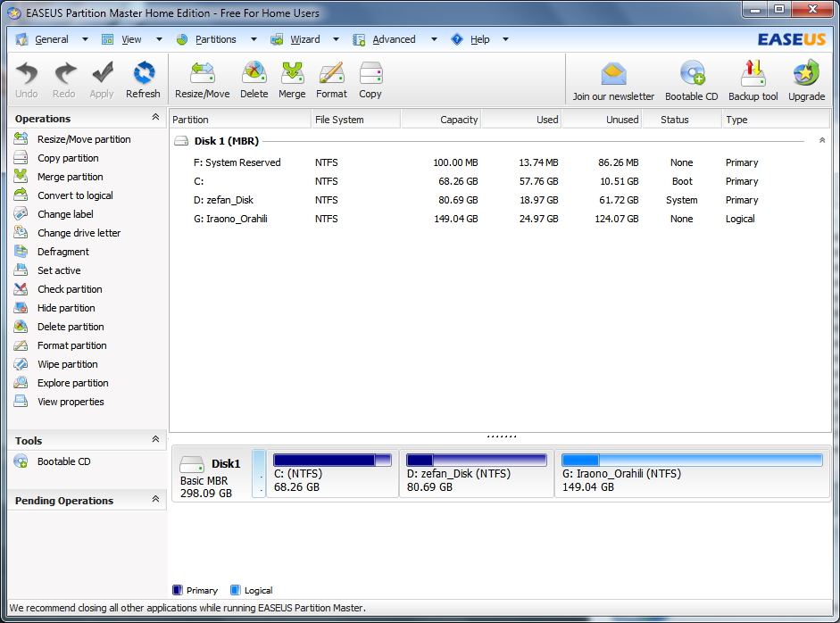The height and width of the screenshot is (623, 840).
Task: Collapse the Pending Operations panel
Action: pyautogui.click(x=155, y=499)
